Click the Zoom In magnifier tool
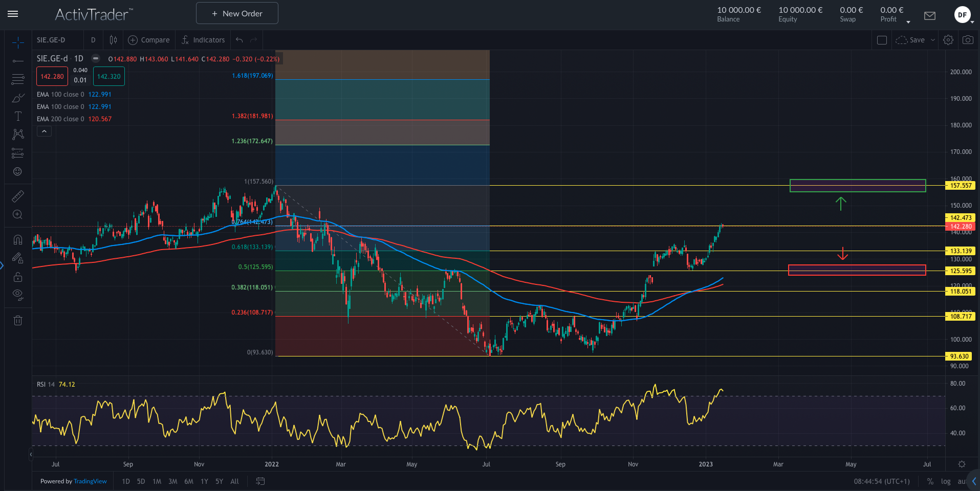Image resolution: width=980 pixels, height=491 pixels. (x=18, y=214)
